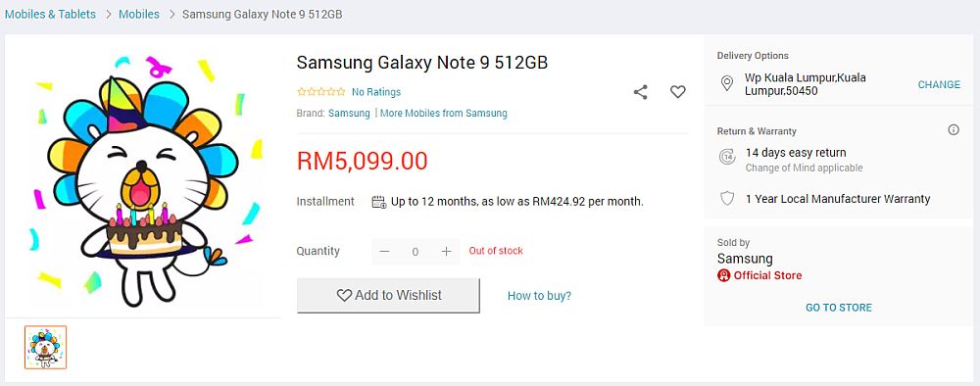Click the 14 days return icon
Screen dimensions: 980x386
pos(727,157)
